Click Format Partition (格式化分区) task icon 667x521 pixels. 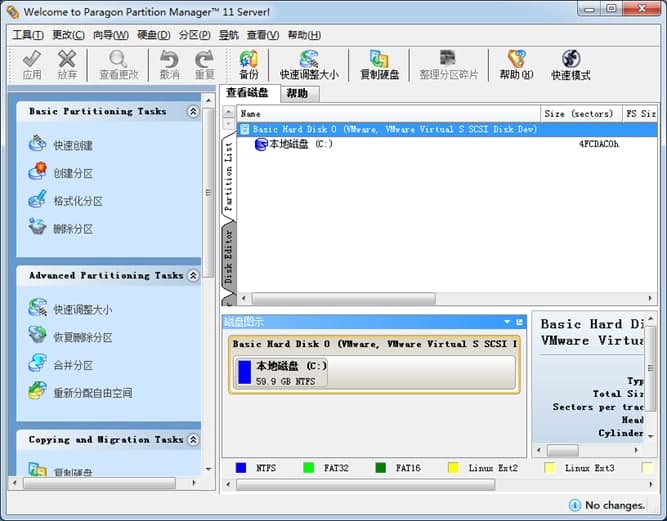37,199
